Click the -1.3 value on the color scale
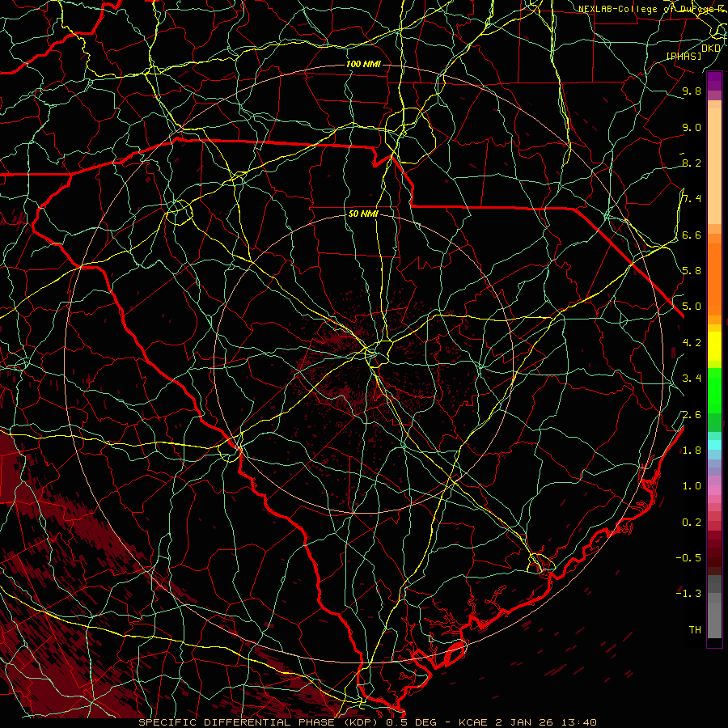 688,594
